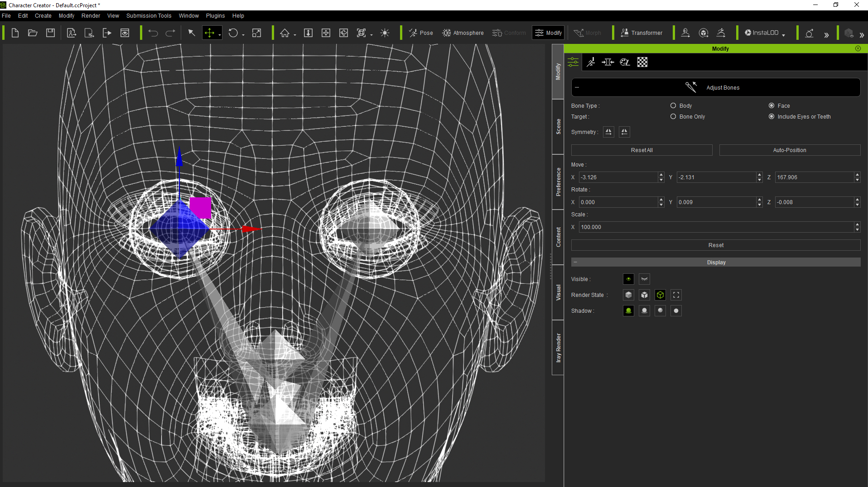Click the Reset button below Scale
The height and width of the screenshot is (487, 868).
coord(716,245)
